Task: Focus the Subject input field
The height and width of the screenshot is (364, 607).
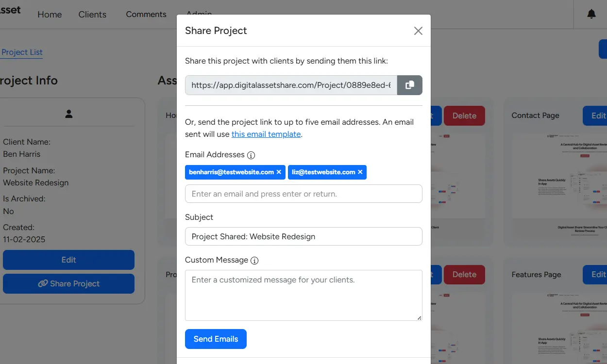Action: (303, 236)
